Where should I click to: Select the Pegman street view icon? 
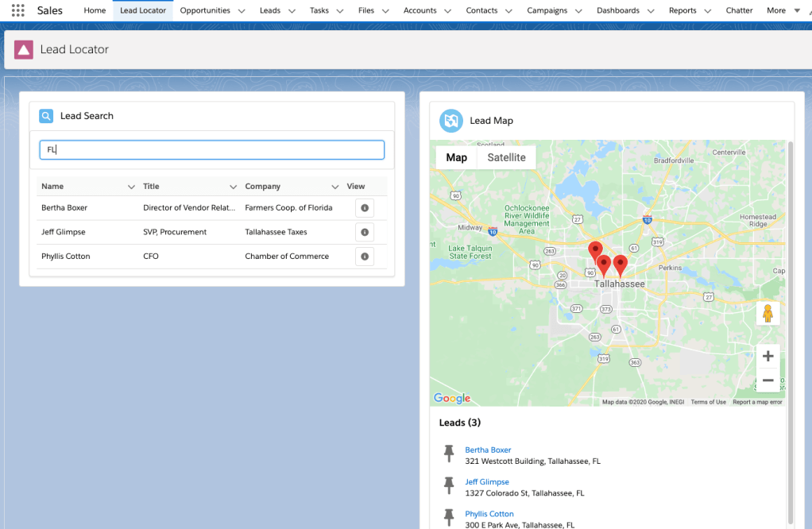768,312
